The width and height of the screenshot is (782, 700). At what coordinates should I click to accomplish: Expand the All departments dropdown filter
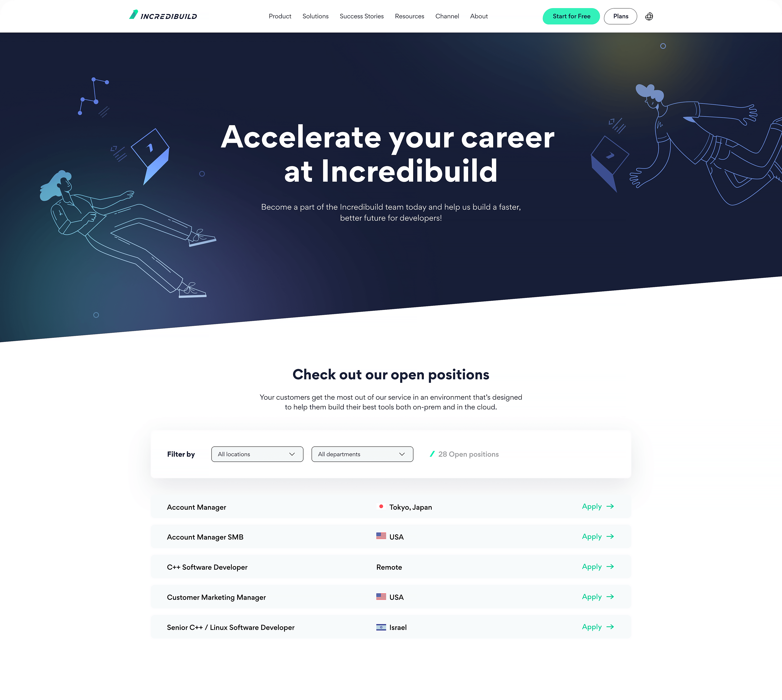click(362, 453)
